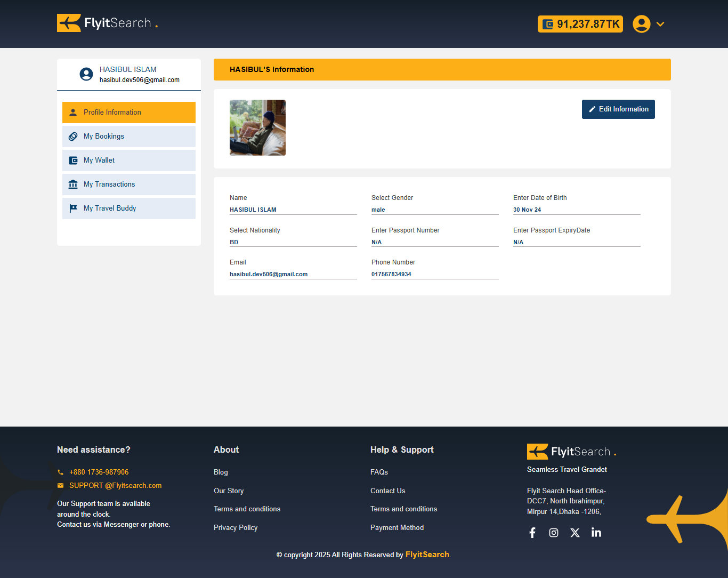Screen dimensions: 728x578
Task: Click the Instagram icon in the footer
Action: [x=553, y=532]
